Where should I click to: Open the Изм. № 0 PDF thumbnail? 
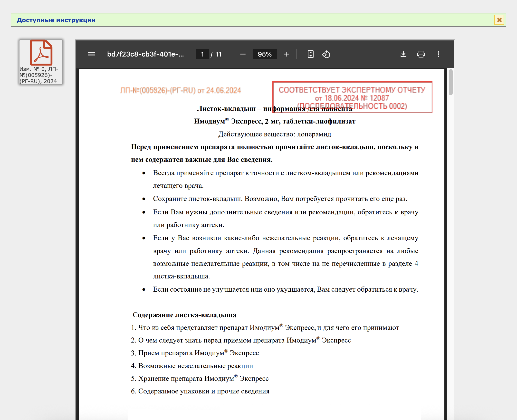[x=41, y=62]
